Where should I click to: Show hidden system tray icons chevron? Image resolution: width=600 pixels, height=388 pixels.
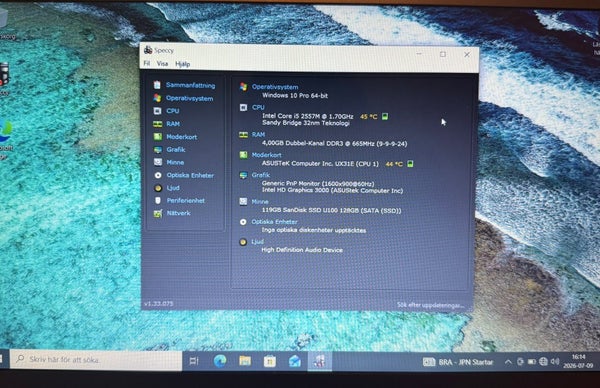[508, 362]
